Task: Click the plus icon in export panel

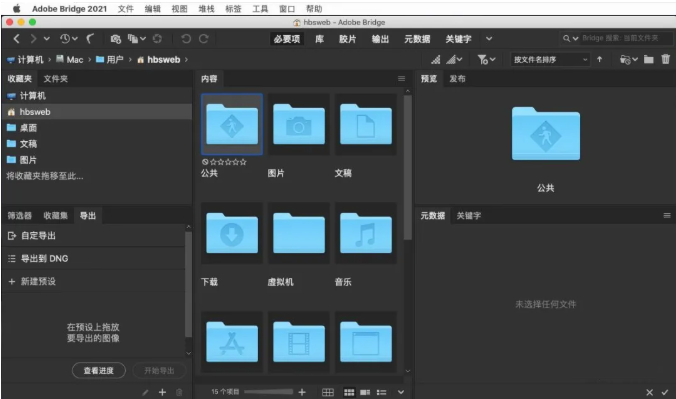Action: tap(162, 392)
